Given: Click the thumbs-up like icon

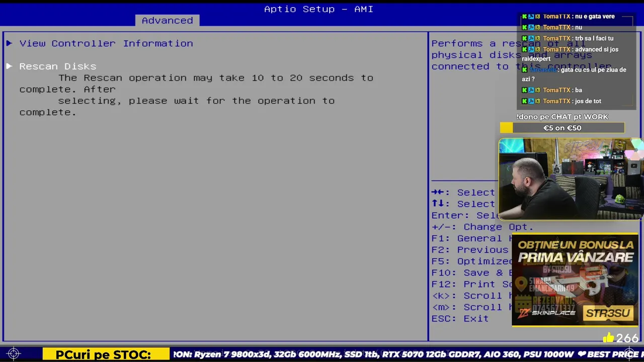Looking at the screenshot, I should pos(608,337).
